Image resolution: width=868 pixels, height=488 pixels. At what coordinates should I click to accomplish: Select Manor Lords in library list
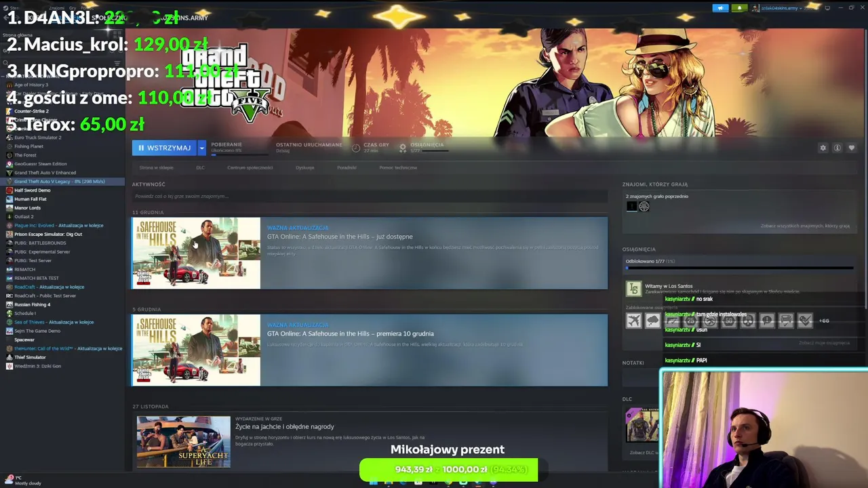click(x=28, y=208)
